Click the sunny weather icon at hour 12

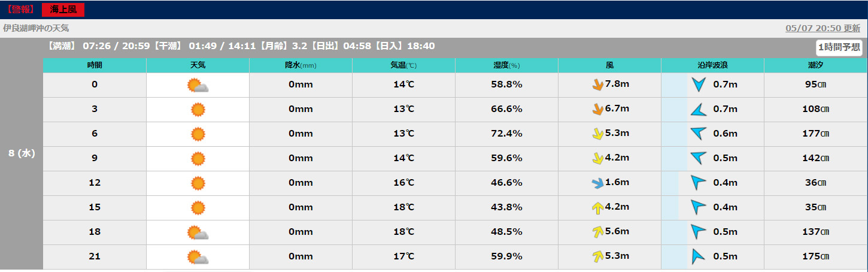point(198,183)
